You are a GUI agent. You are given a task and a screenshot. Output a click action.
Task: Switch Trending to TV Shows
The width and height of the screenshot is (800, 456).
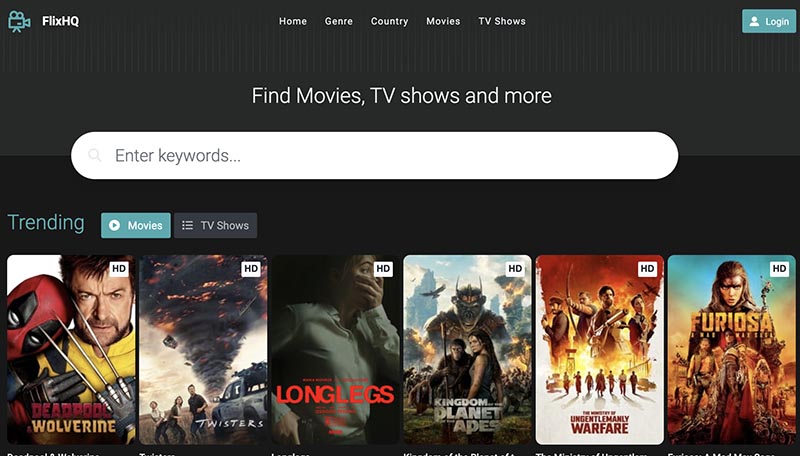[x=215, y=225]
